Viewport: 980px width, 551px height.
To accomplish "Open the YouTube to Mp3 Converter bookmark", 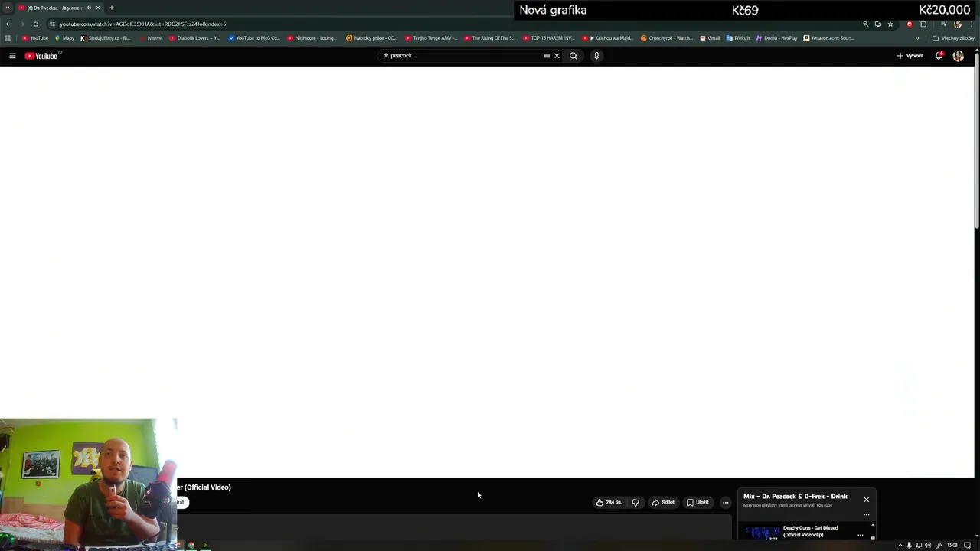I will pos(254,38).
